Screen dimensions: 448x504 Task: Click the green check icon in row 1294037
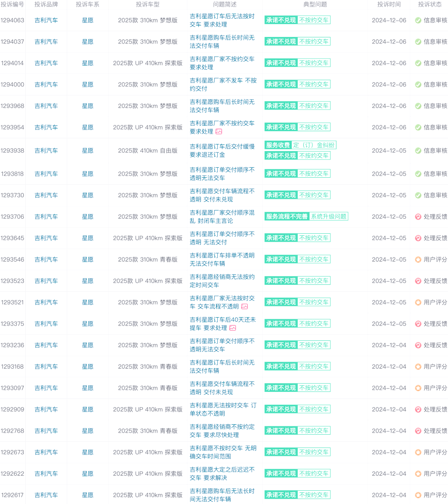point(418,42)
